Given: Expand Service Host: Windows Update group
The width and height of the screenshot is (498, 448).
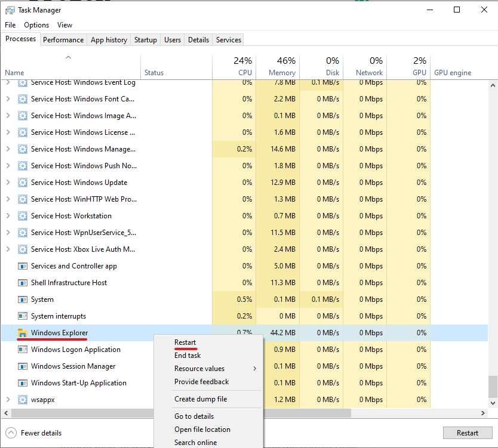Looking at the screenshot, I should (8, 183).
